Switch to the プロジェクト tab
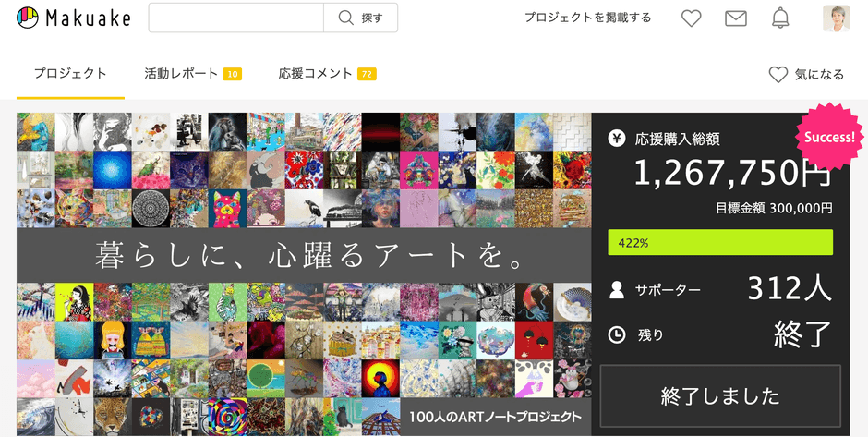This screenshot has height=437, width=868. click(70, 74)
